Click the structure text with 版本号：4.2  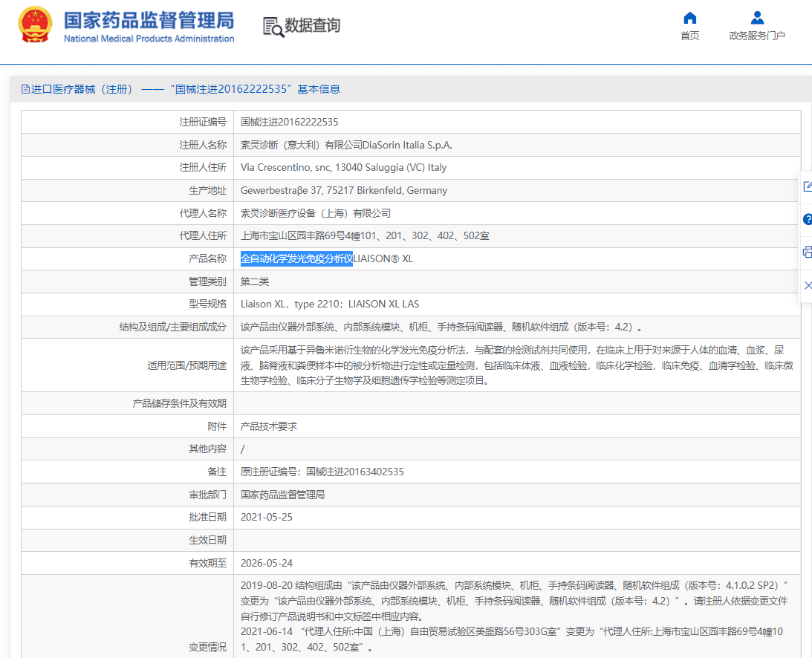click(442, 328)
